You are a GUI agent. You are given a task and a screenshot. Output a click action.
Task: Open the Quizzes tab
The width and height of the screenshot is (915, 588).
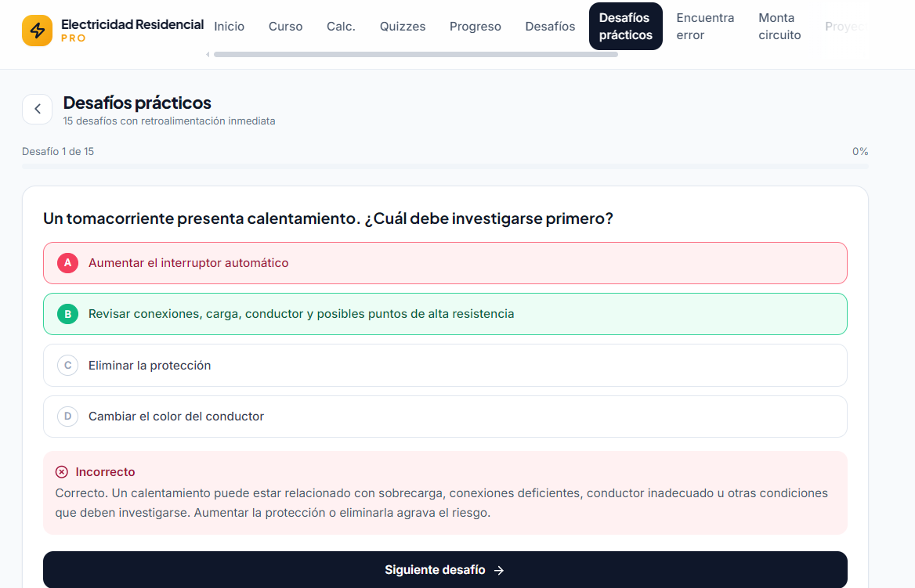403,27
